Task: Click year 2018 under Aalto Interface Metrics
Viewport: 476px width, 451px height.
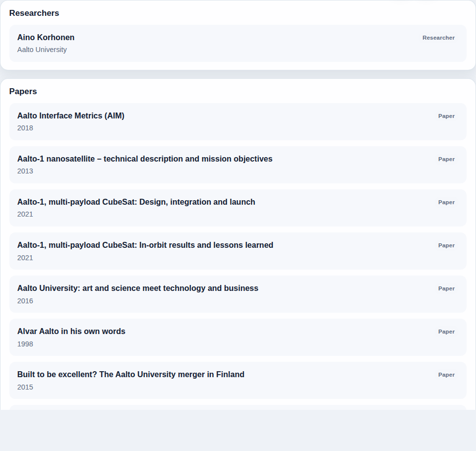Action: [25, 128]
